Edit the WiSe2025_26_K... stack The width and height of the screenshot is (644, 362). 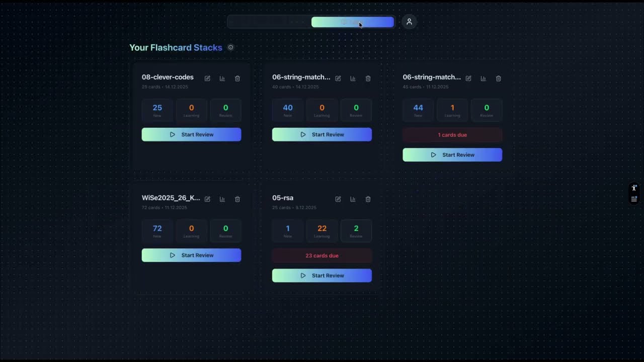coord(207,199)
